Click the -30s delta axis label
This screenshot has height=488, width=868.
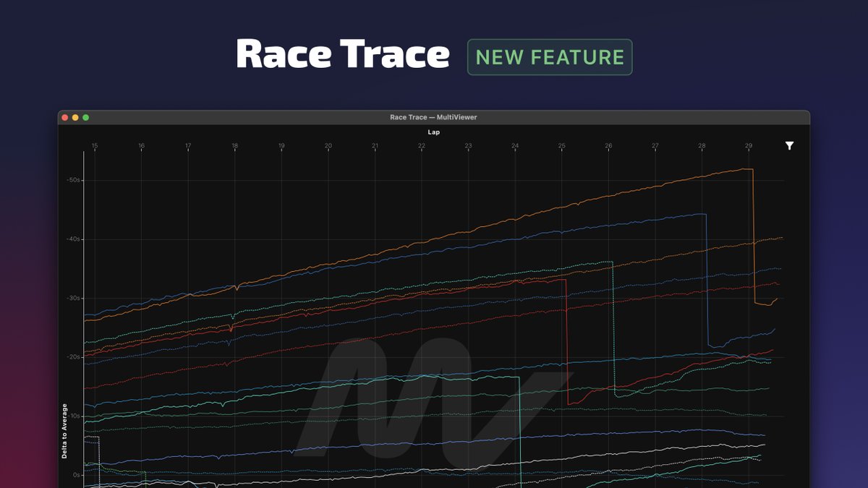coord(73,298)
